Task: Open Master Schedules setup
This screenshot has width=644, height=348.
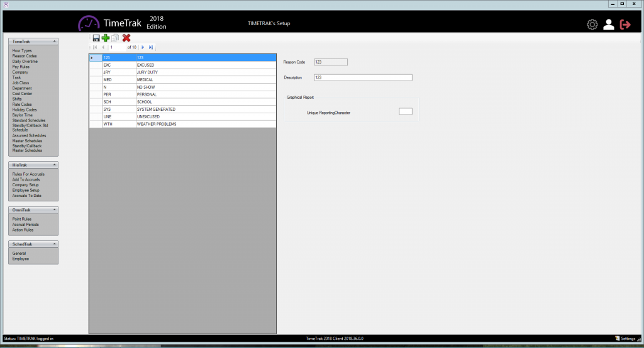Action: point(27,140)
